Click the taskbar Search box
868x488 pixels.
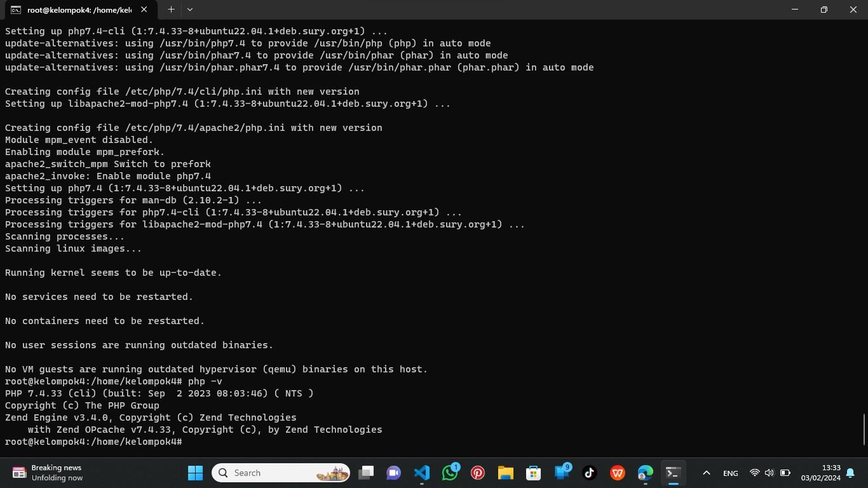pyautogui.click(x=281, y=473)
